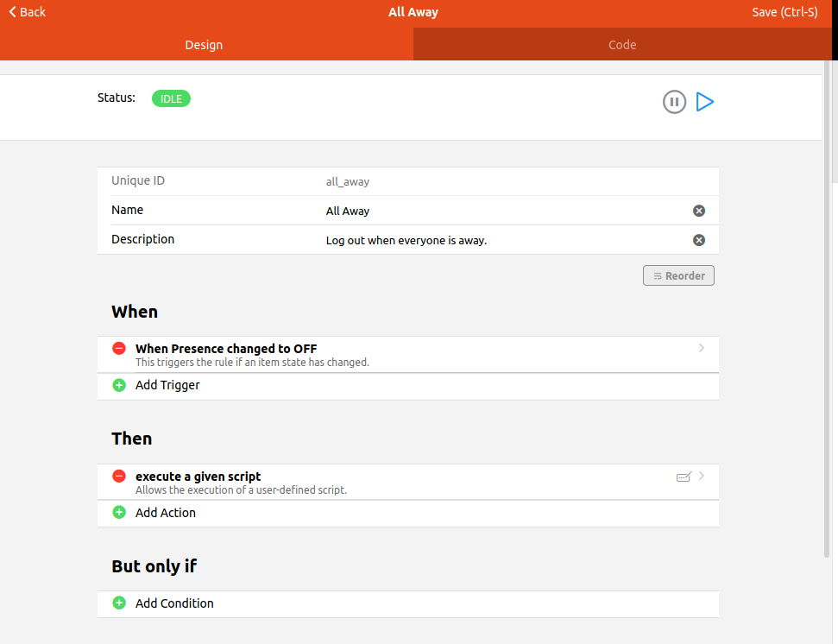
Task: Click the green plus beside Add Condition
Action: click(119, 603)
